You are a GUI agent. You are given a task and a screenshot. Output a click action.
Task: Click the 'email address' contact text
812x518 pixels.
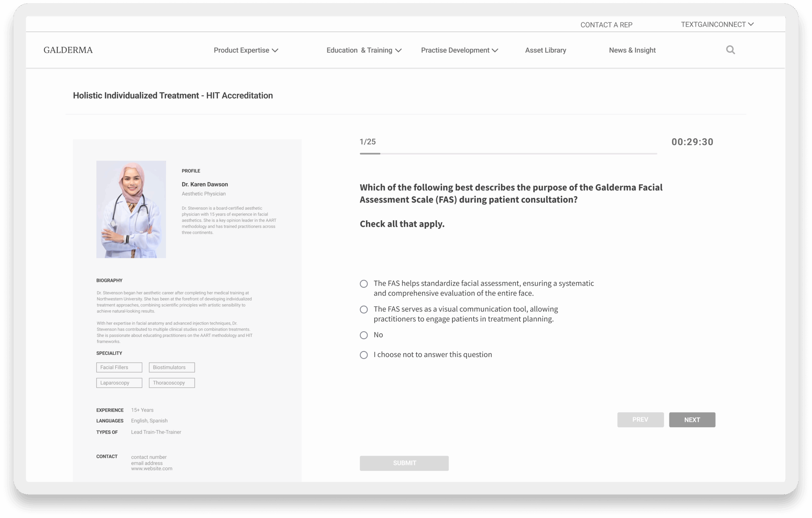(x=147, y=463)
